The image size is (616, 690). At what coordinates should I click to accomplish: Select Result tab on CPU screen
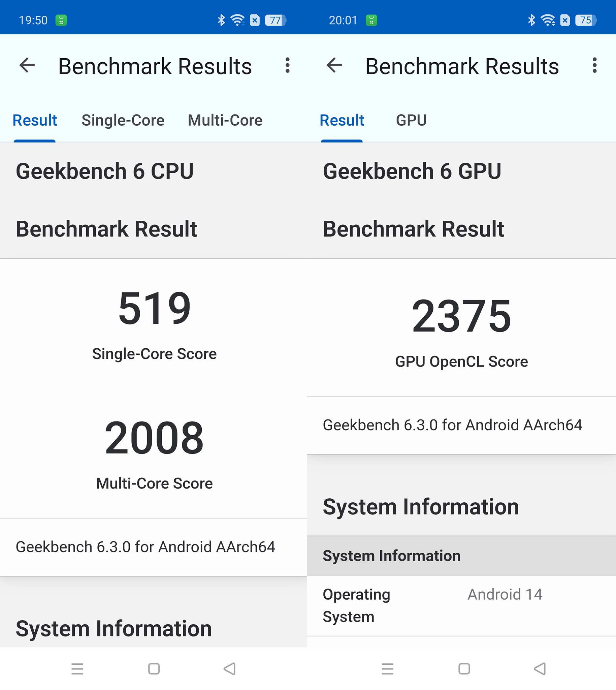pos(35,120)
